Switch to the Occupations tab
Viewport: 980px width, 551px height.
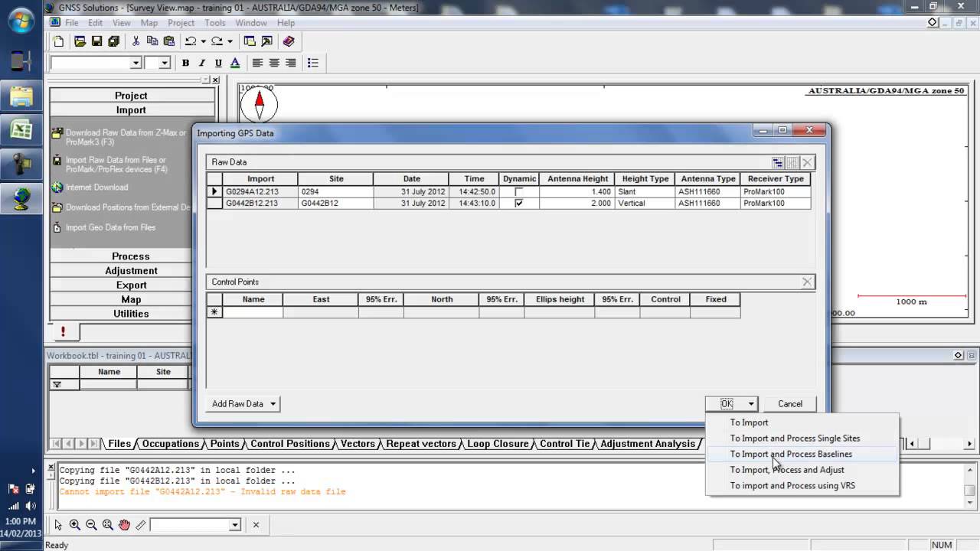click(x=170, y=444)
